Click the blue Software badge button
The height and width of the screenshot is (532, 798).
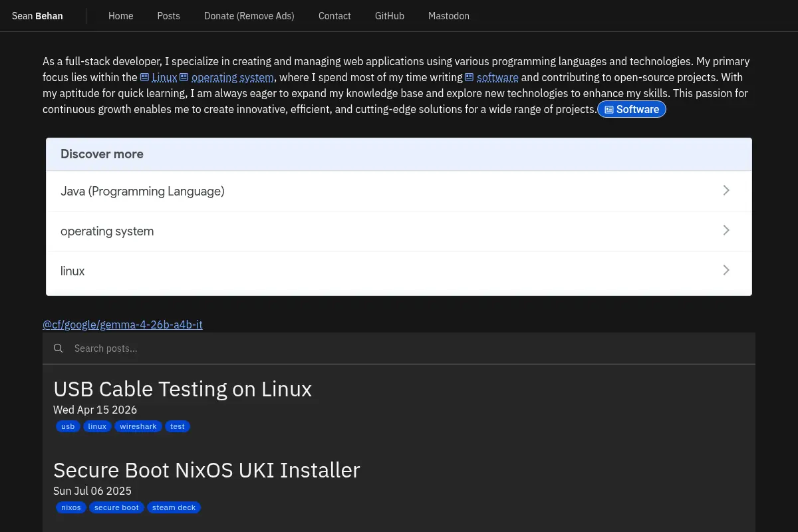pyautogui.click(x=632, y=109)
